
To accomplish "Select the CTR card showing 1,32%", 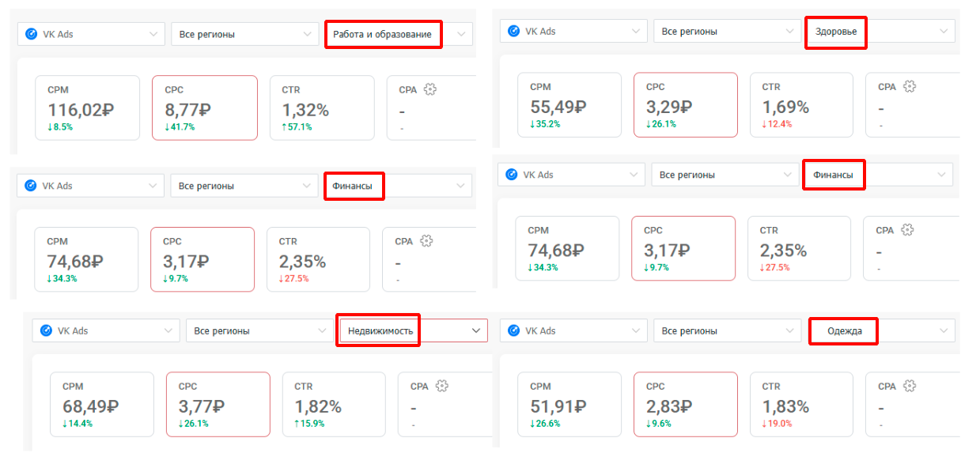I will pos(322,108).
